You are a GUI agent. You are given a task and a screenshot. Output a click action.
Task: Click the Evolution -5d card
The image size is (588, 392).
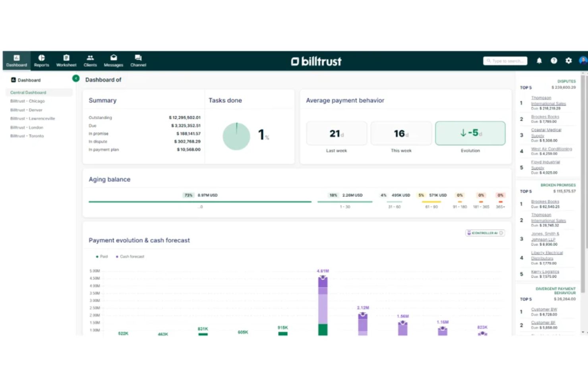(470, 133)
